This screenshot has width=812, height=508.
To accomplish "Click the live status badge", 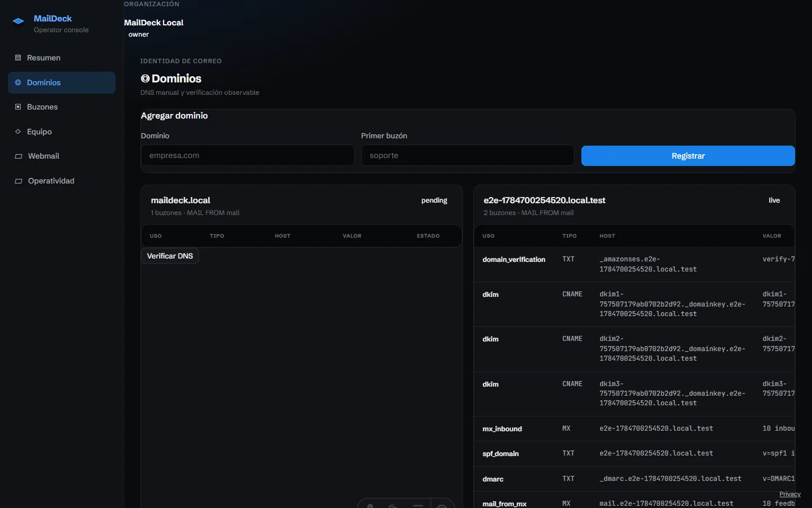I will pyautogui.click(x=774, y=200).
